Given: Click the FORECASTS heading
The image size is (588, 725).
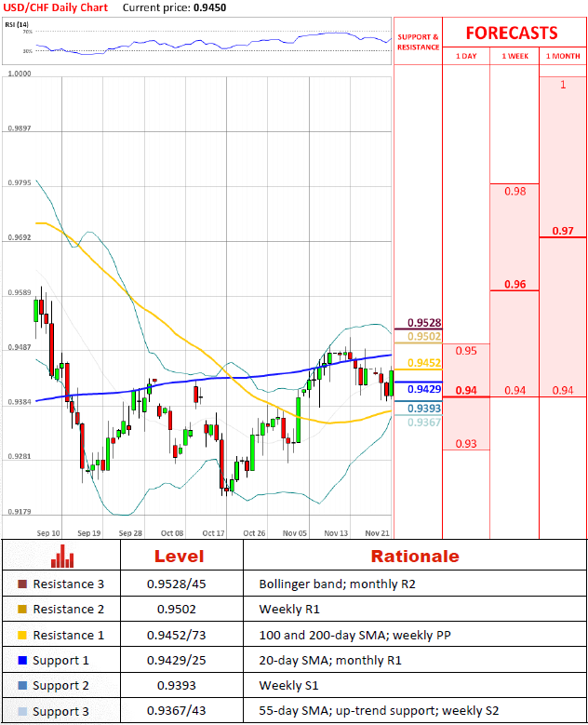Looking at the screenshot, I should (x=512, y=33).
